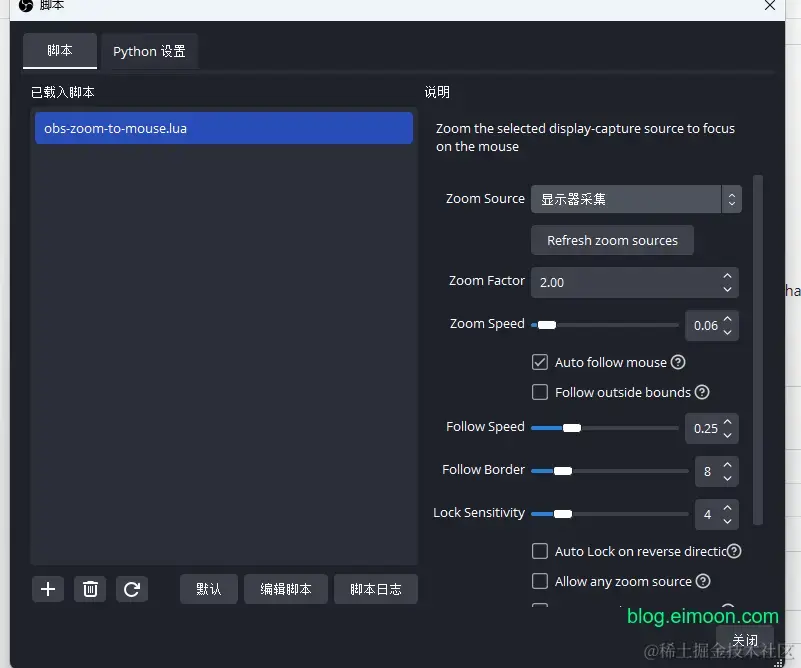Decrease Zoom Speed value with down arrow
801x668 pixels.
(x=727, y=332)
